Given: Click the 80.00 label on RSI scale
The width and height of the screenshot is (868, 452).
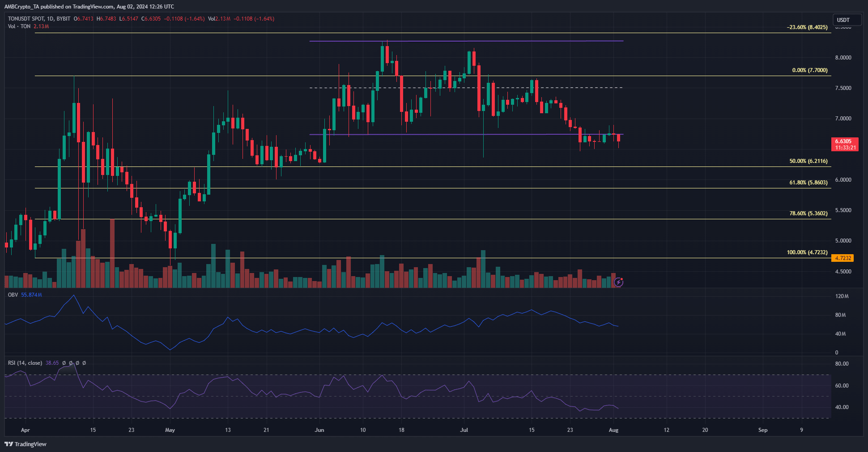Looking at the screenshot, I should 842,364.
